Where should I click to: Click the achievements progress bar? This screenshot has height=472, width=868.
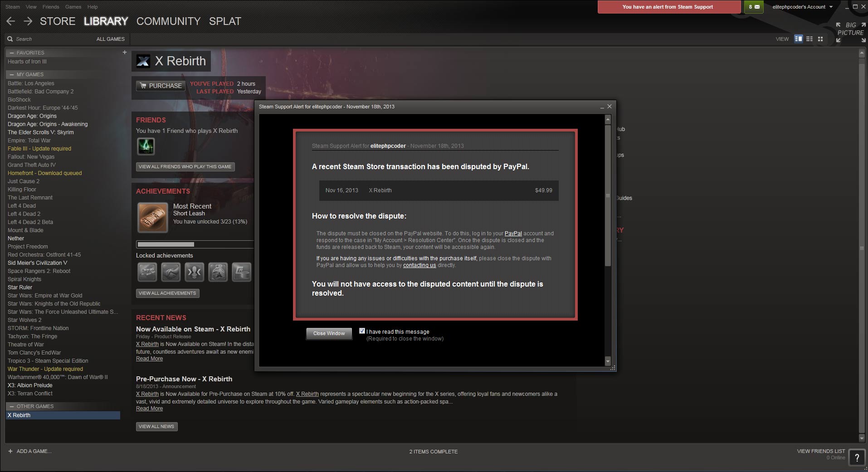coord(195,244)
